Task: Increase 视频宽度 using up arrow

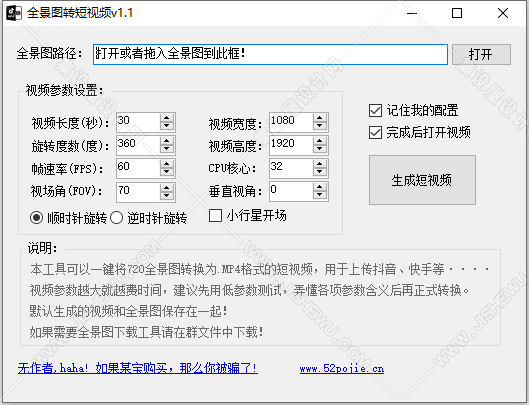Action: tap(320, 118)
